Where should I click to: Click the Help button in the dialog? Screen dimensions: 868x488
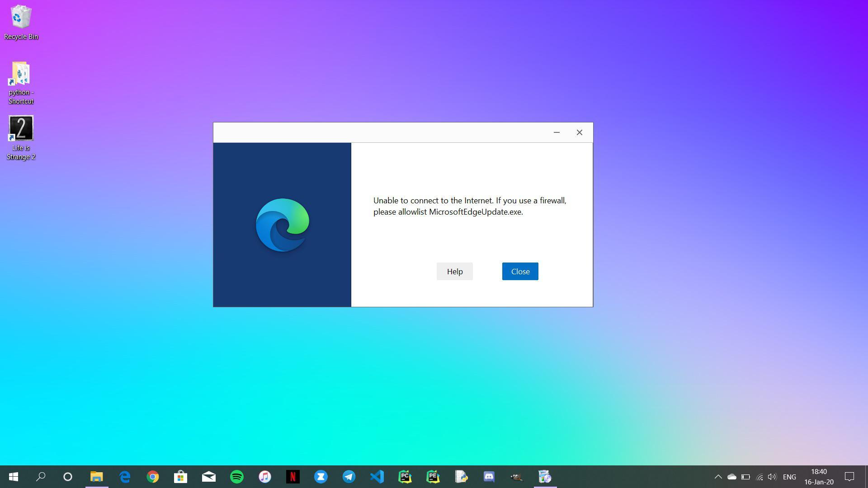[x=454, y=272]
